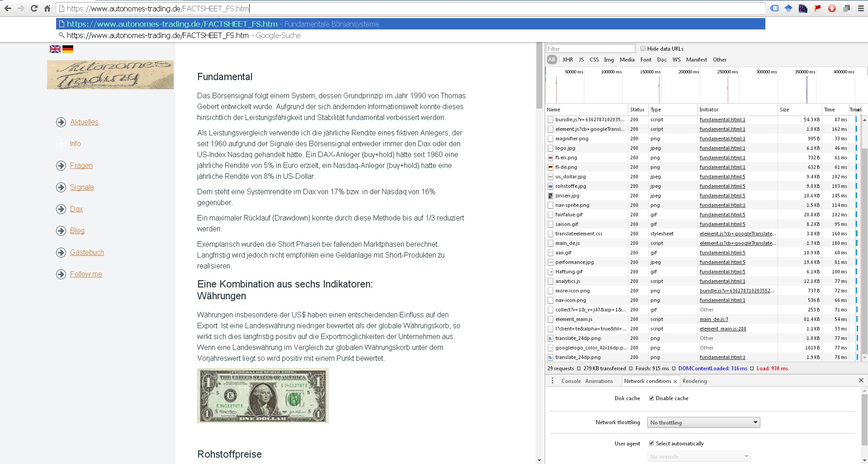Focus the Network Filter input field
868x464 pixels.
pyautogui.click(x=591, y=48)
